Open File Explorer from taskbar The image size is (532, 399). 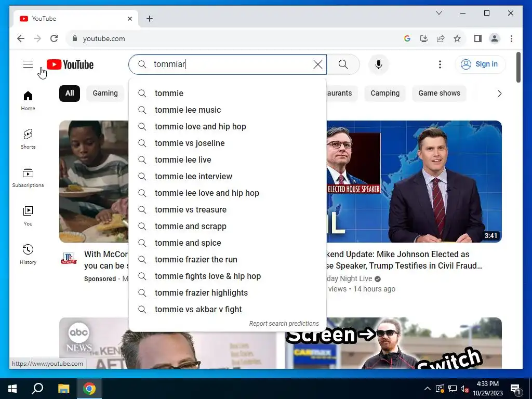pyautogui.click(x=63, y=389)
